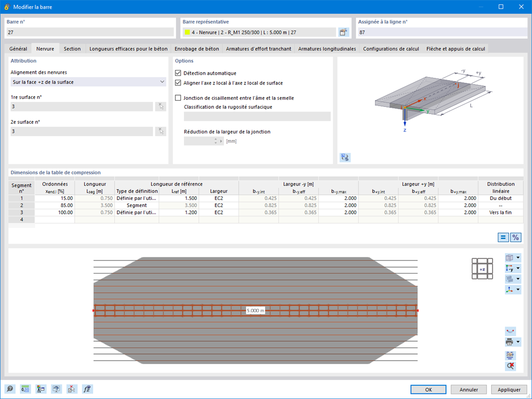Click the Appliquer button
Viewport: 532px width, 399px height.
tap(509, 389)
